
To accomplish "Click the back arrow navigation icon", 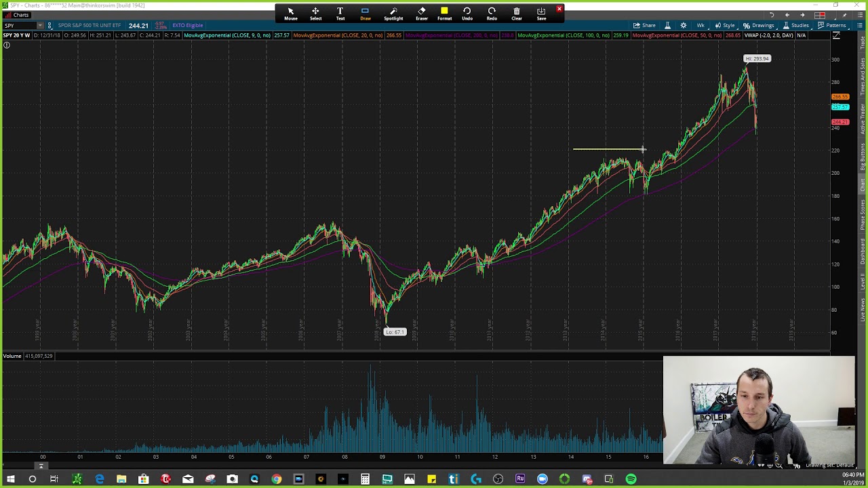I will click(x=787, y=15).
